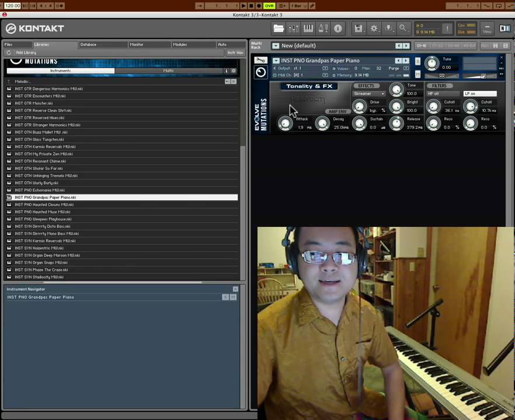
Task: Open the library gear settings icon
Action: [234, 71]
